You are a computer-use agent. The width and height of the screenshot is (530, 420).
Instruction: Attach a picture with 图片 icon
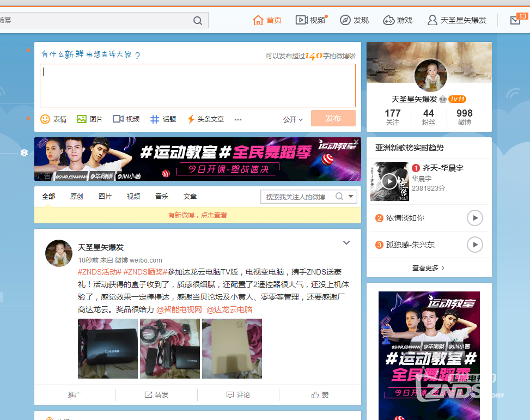[90, 119]
